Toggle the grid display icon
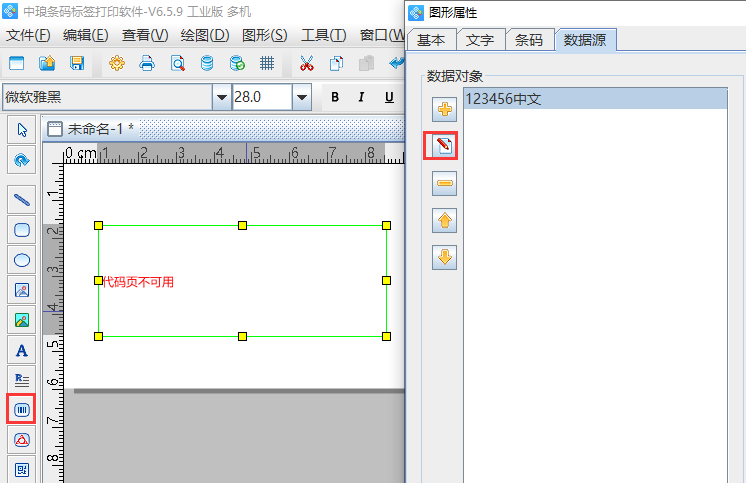Viewport: 746px width, 483px height. pyautogui.click(x=267, y=64)
